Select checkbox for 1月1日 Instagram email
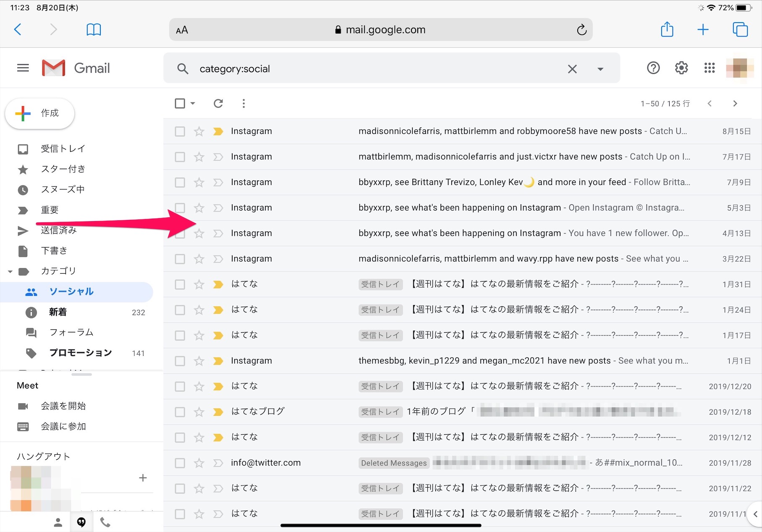 (x=180, y=361)
